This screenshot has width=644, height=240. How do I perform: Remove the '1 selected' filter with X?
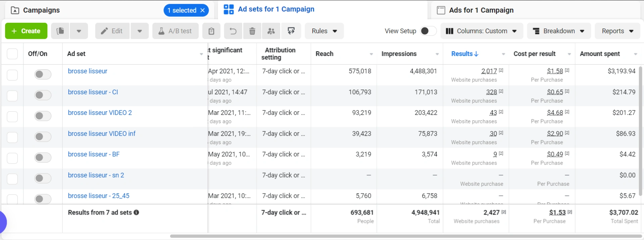pyautogui.click(x=203, y=10)
